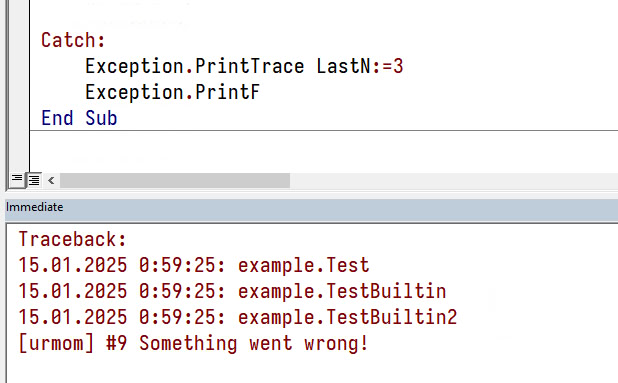Click the empty scrollbar track right of thumb
The width and height of the screenshot is (618, 383).
(x=453, y=180)
